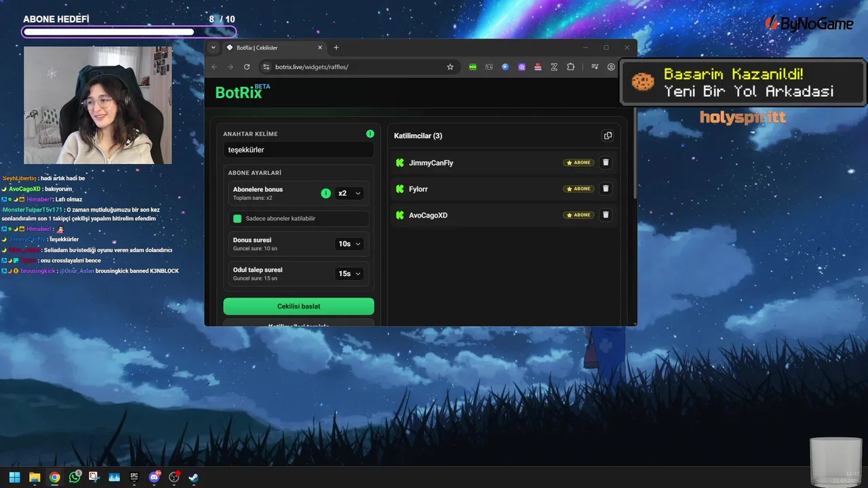Open the blue round extension icon
868x488 pixels.
pyautogui.click(x=505, y=66)
